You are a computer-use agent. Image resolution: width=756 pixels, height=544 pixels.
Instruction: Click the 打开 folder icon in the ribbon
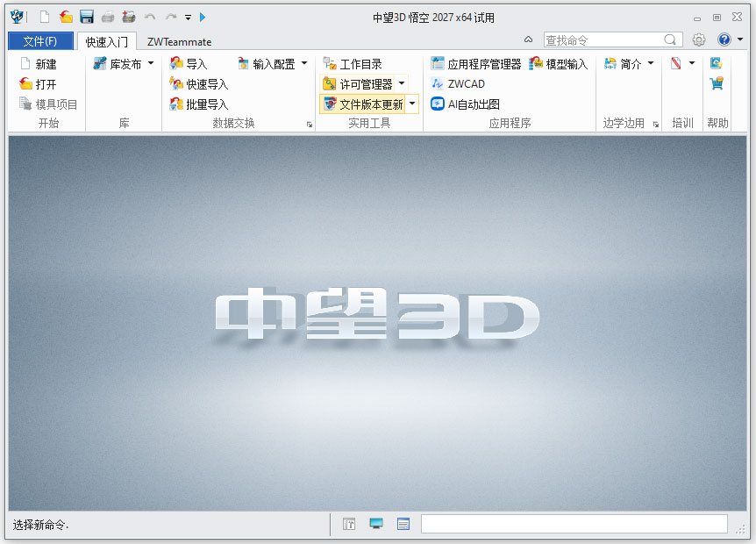(25, 84)
